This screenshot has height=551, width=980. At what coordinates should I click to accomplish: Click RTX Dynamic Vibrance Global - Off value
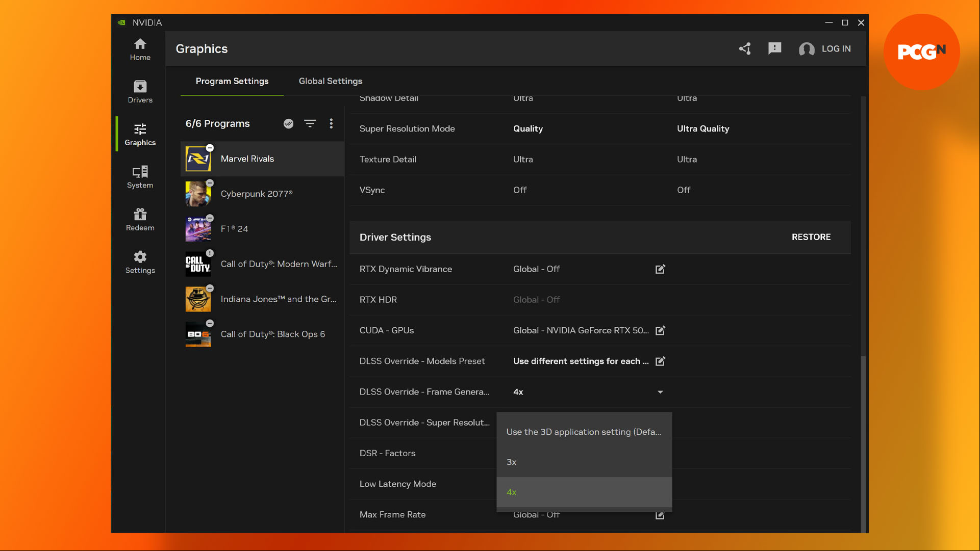tap(536, 269)
